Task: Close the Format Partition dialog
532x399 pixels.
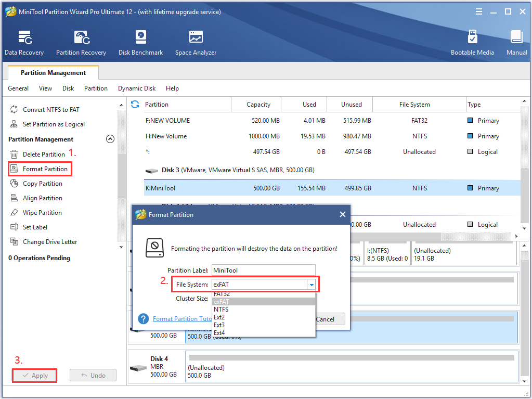Action: (342, 214)
